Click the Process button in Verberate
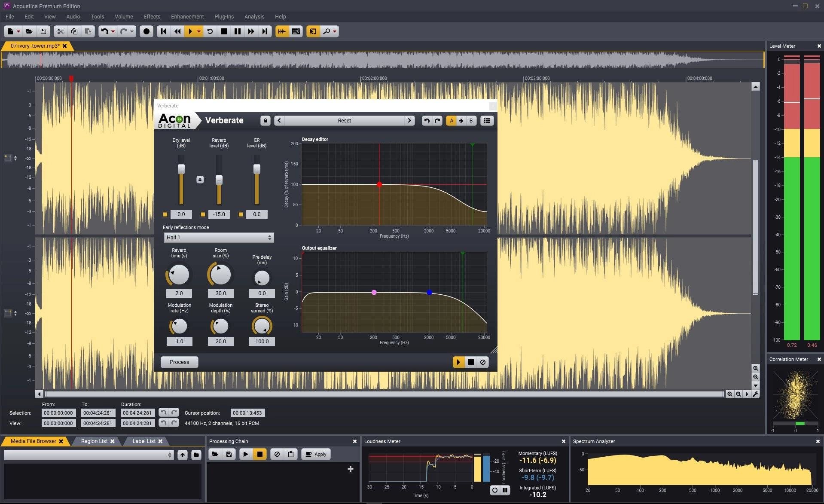Viewport: 824px width, 504px height. click(x=179, y=362)
